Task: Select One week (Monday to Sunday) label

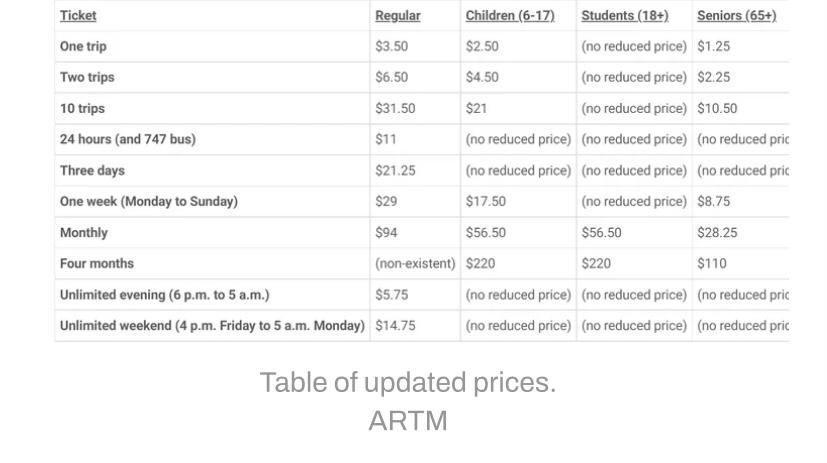Action: pos(149,201)
